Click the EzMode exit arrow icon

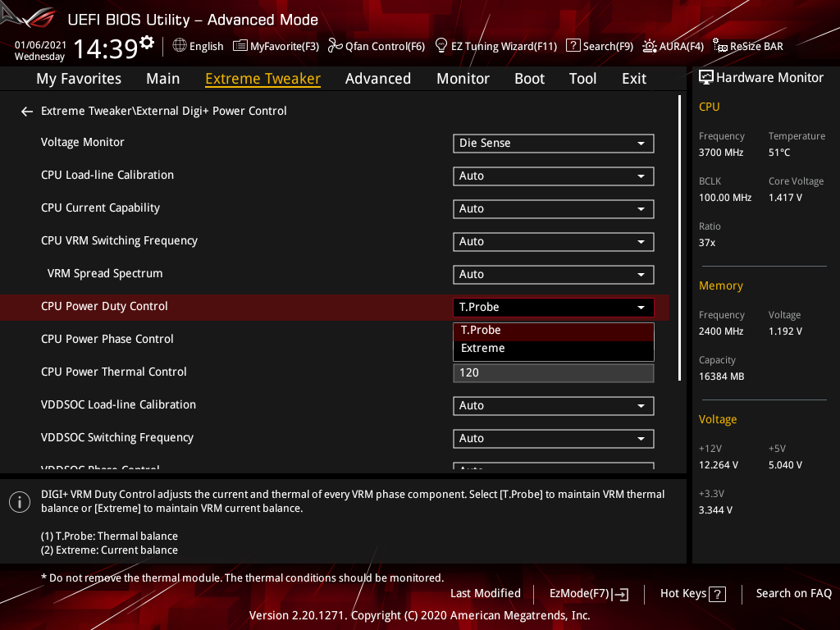click(x=620, y=594)
